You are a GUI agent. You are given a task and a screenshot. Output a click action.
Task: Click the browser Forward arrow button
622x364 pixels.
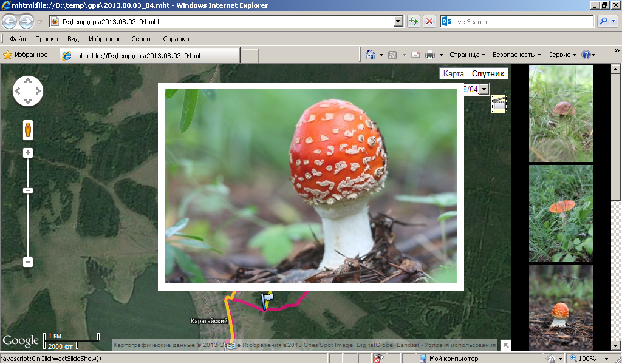coord(26,21)
